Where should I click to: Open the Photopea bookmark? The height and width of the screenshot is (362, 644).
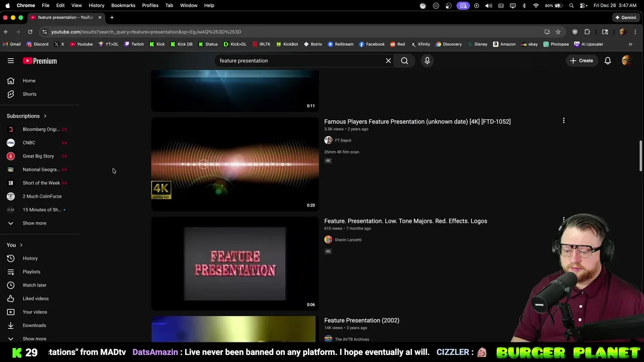[556, 44]
